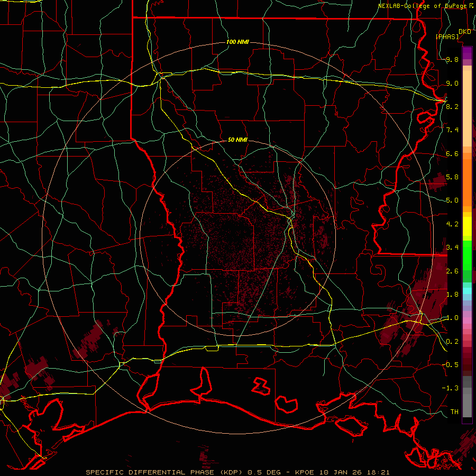Click the 3.4 value on the scale

tap(452, 248)
